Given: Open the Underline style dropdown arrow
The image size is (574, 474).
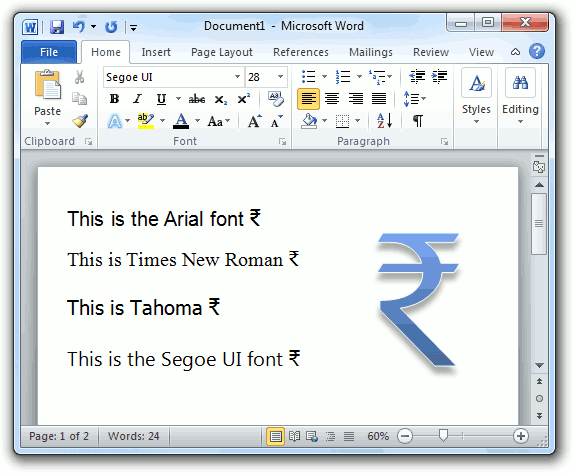Looking at the screenshot, I should point(178,99).
